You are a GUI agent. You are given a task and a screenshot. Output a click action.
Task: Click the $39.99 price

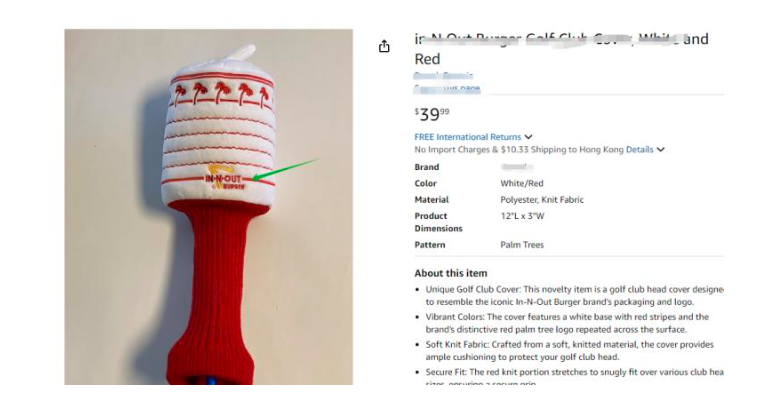432,114
